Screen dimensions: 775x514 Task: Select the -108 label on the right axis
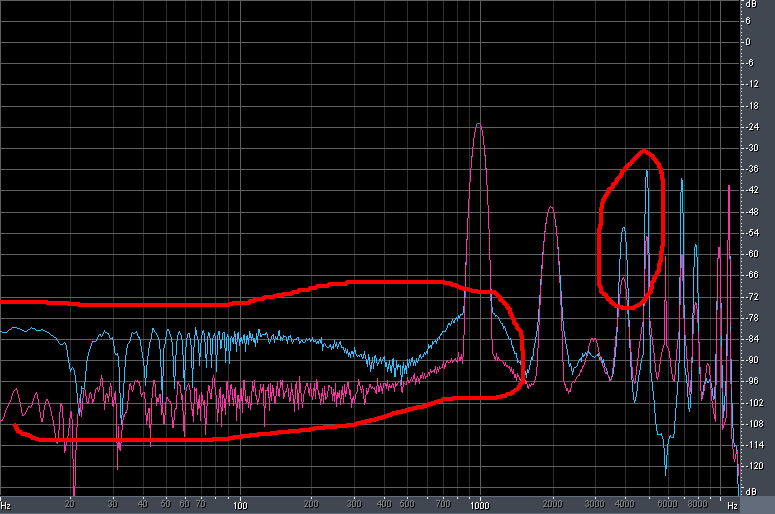click(x=753, y=424)
